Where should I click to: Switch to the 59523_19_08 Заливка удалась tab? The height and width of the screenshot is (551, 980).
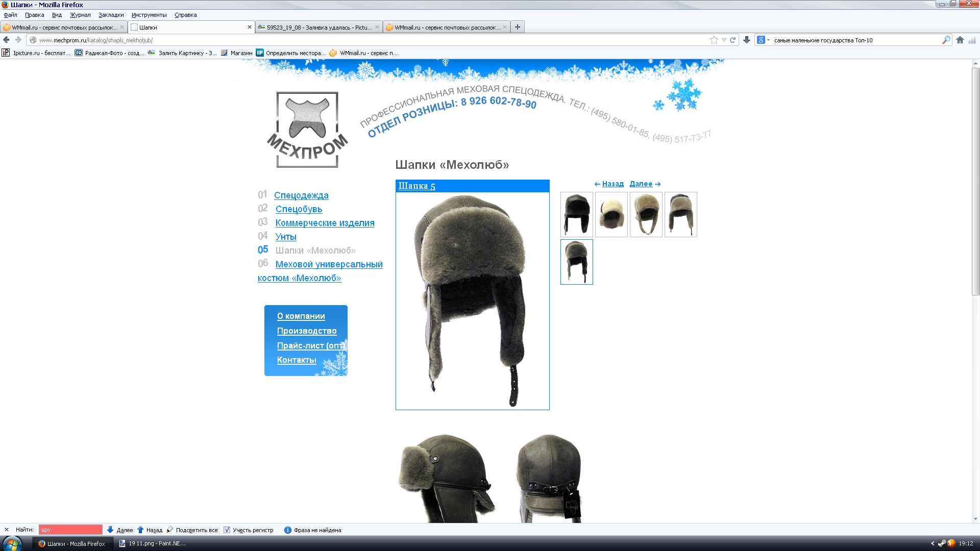[x=318, y=27]
